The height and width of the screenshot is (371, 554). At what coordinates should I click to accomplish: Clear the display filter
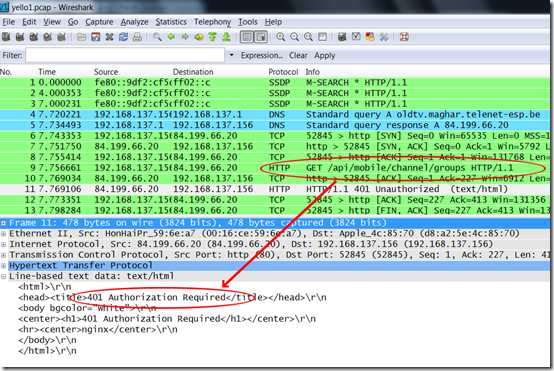coord(298,55)
